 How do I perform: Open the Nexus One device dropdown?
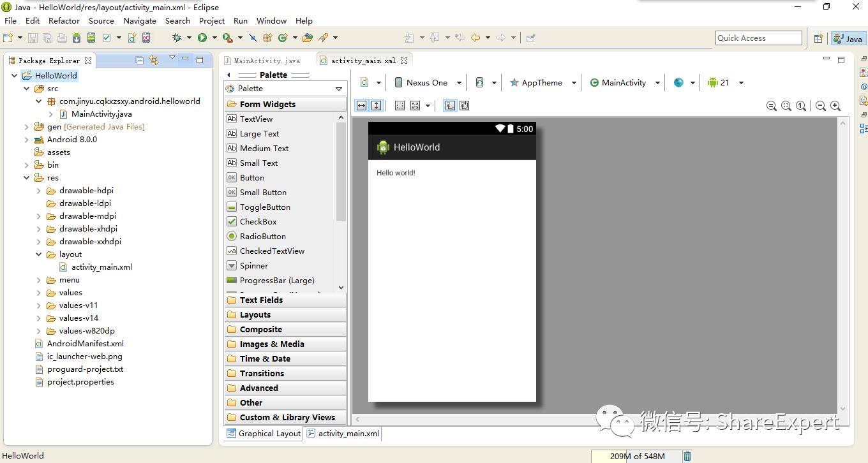426,83
